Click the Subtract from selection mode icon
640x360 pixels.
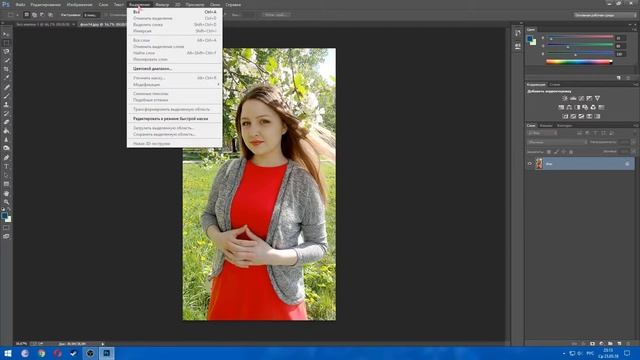(42, 15)
